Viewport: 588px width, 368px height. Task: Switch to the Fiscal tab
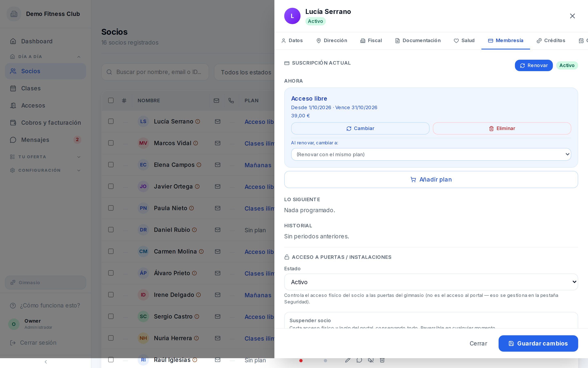371,41
